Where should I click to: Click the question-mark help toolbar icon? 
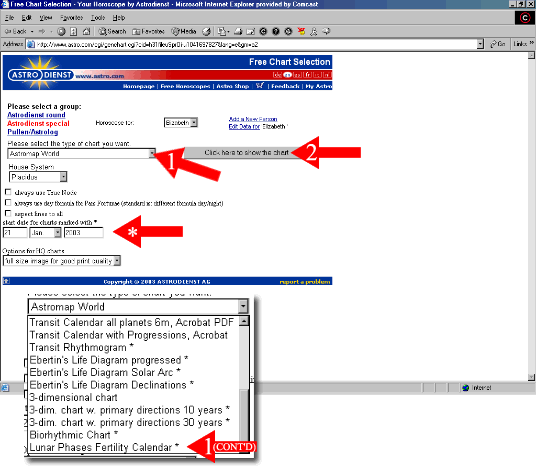click(276, 31)
